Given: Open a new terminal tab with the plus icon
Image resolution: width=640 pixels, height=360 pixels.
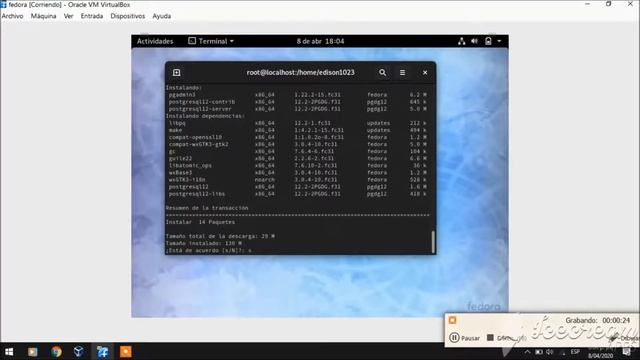Looking at the screenshot, I should 177,73.
